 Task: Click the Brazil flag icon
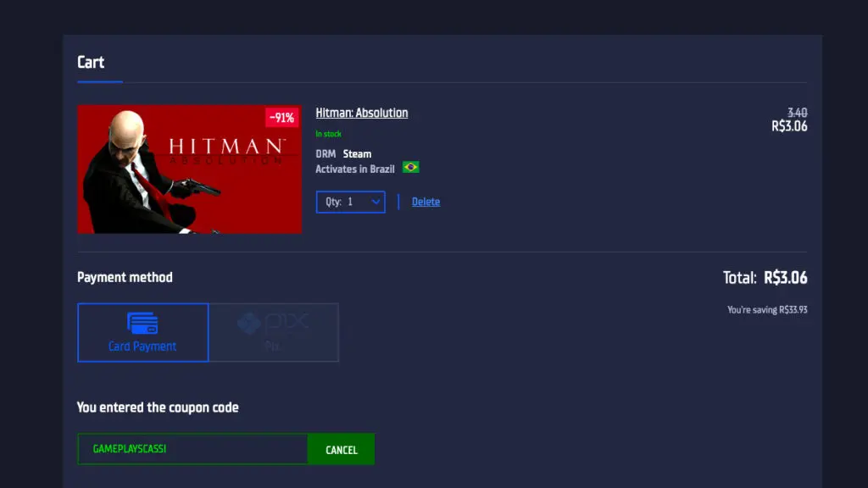tap(410, 168)
